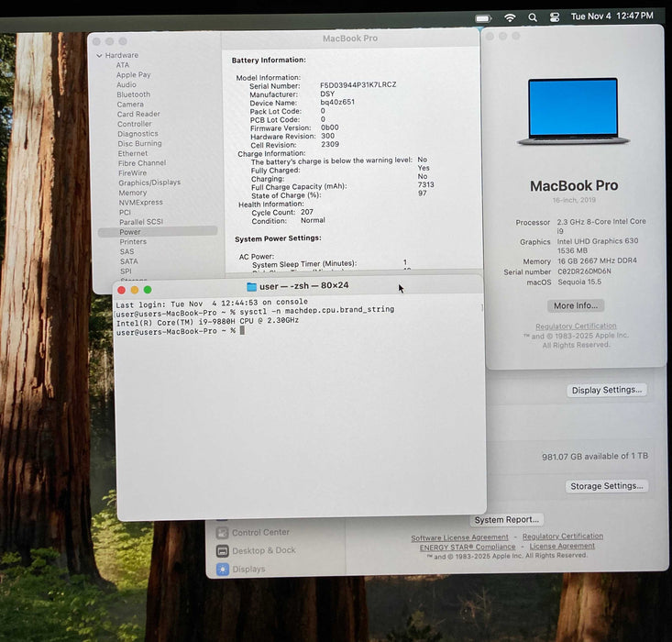Click the Displays label in Settings
Screen dimensions: 672x642
point(248,570)
